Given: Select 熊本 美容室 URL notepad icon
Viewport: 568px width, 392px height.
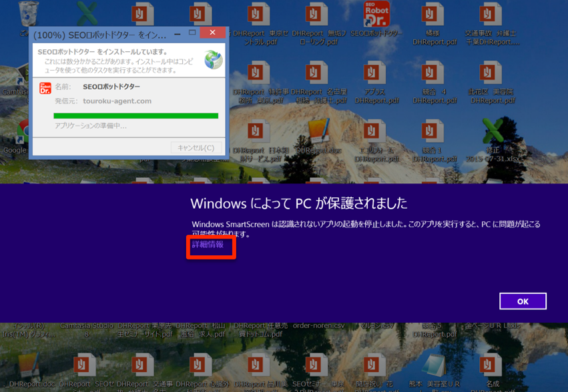Looking at the screenshot, I should click(433, 365).
